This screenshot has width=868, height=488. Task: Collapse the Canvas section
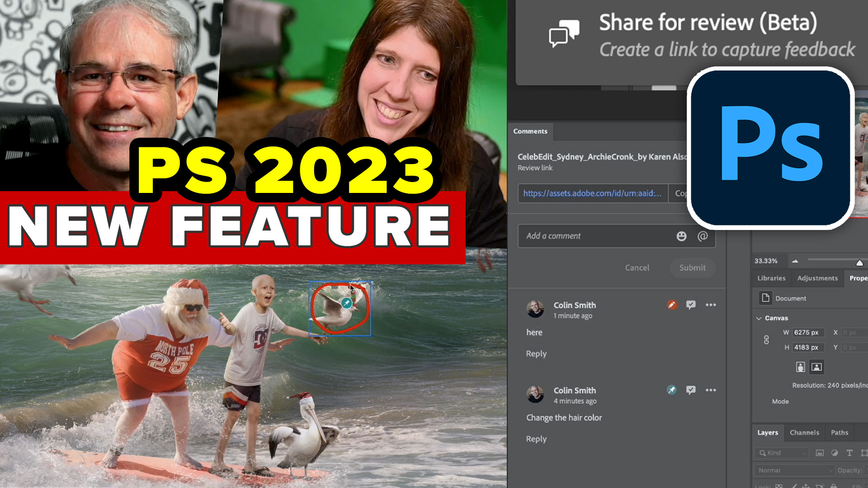tap(759, 318)
